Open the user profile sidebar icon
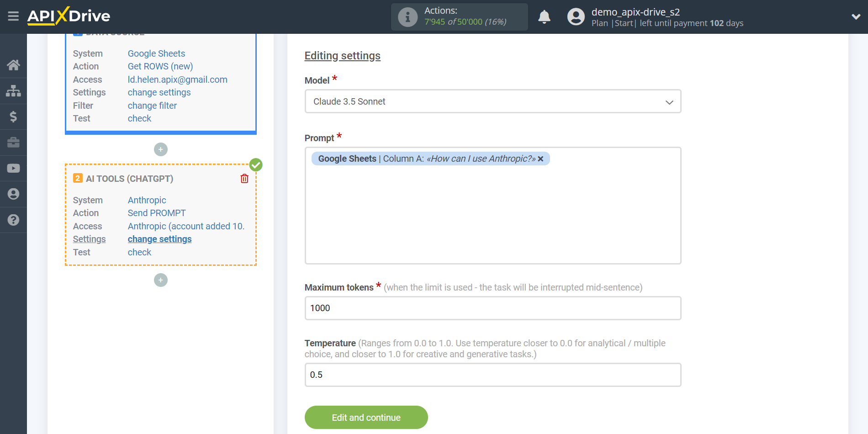The height and width of the screenshot is (434, 868). click(13, 194)
